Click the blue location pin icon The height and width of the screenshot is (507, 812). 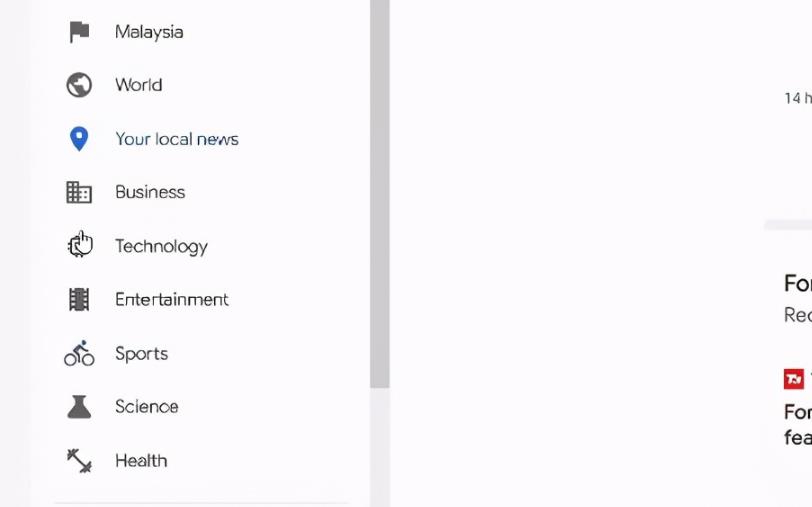pos(79,139)
